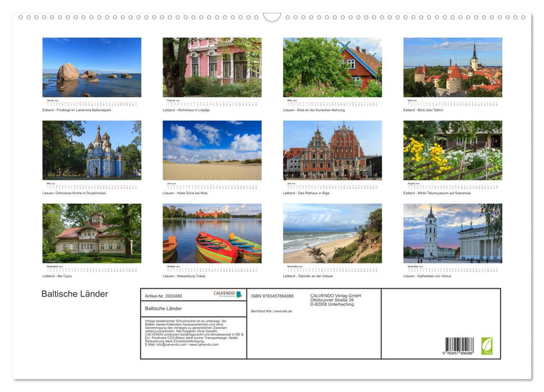The width and height of the screenshot is (544, 392).
Task: Open the August 2026 month heading
Action: pos(415,182)
